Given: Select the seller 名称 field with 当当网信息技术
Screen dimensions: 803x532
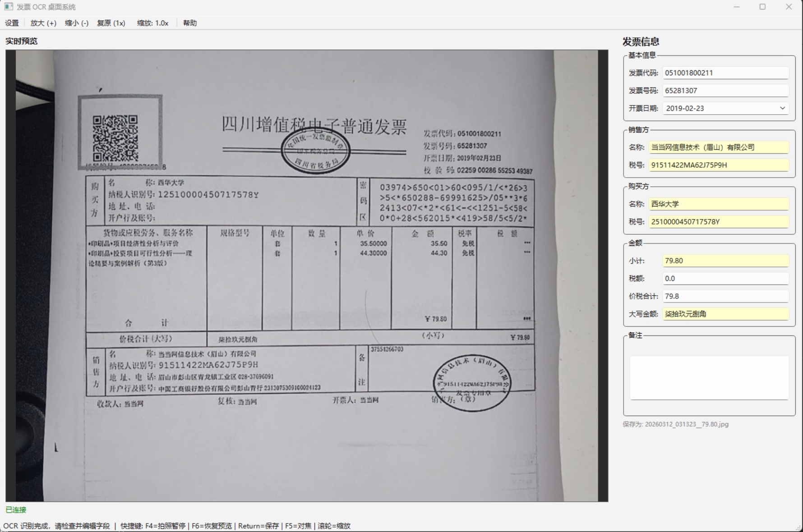Looking at the screenshot, I should pos(717,147).
